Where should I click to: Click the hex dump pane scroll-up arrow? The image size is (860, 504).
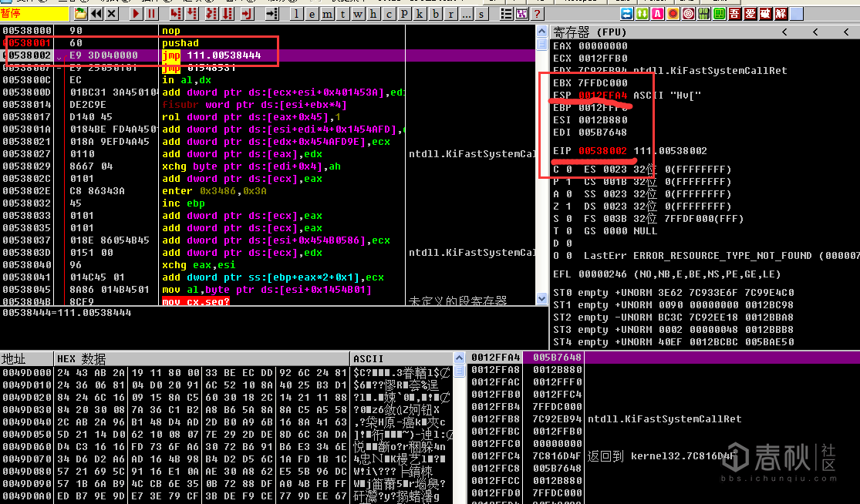(460, 358)
